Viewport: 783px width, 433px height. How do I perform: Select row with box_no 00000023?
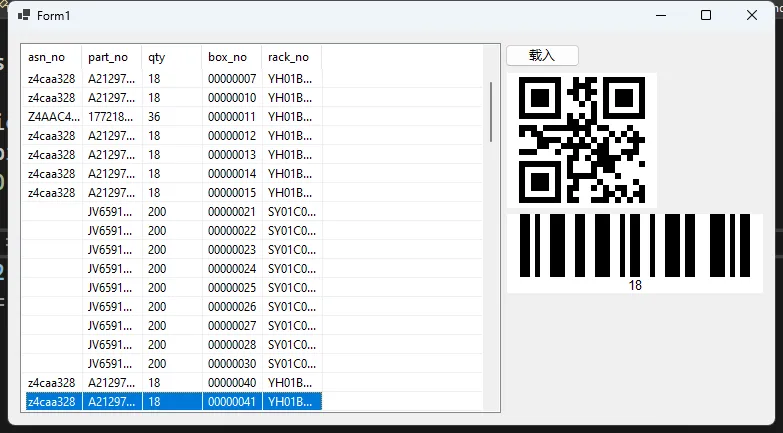point(172,250)
